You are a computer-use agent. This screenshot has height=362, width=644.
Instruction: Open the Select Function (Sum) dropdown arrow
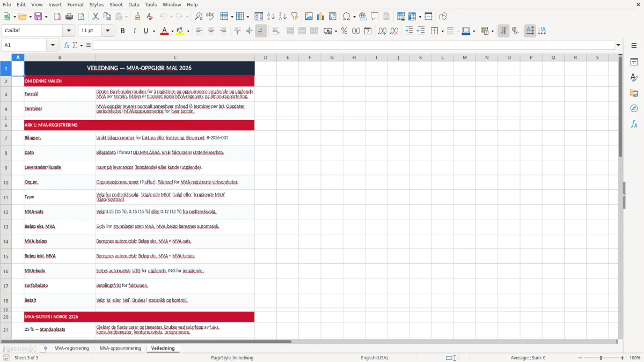tap(82, 45)
